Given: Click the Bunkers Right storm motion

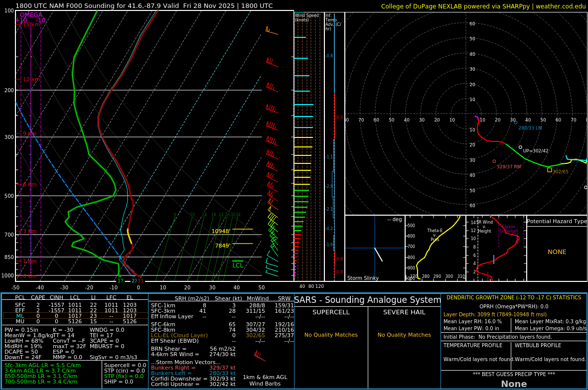Looking at the screenshot, I should (x=193, y=368).
